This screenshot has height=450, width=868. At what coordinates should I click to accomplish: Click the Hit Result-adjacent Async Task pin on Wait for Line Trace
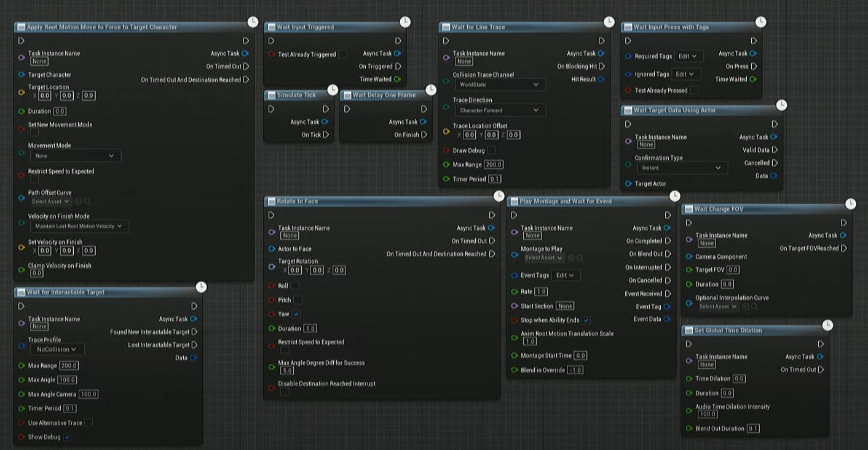coord(601,53)
